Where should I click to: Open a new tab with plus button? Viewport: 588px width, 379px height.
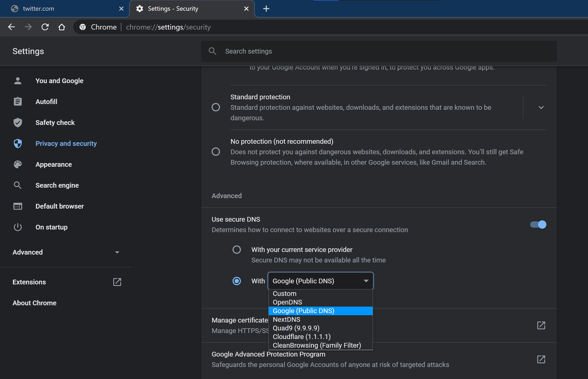(266, 9)
